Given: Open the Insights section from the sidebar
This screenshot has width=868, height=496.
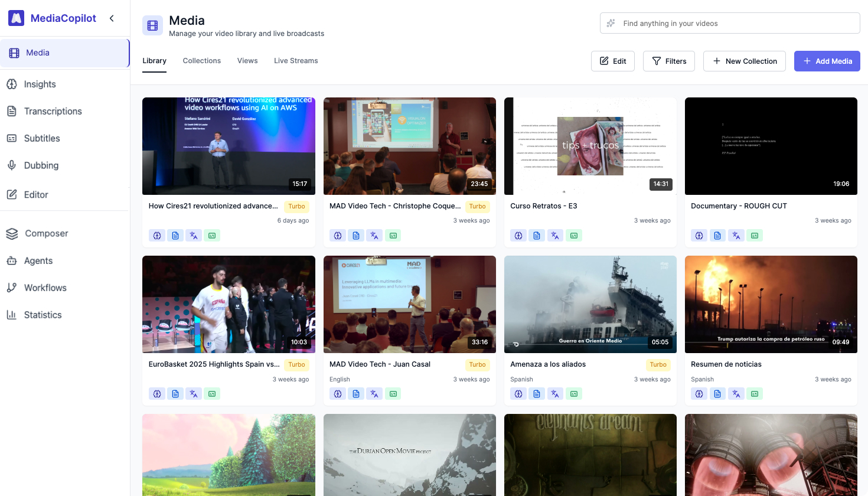Looking at the screenshot, I should point(39,84).
